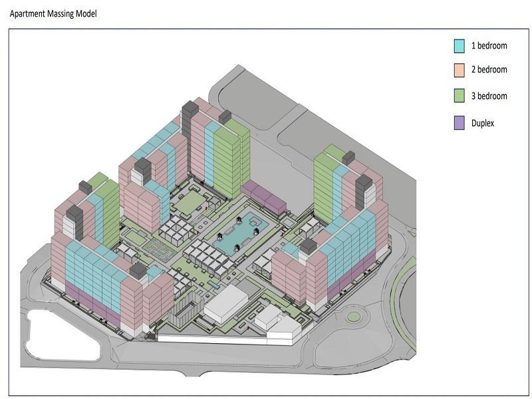Select the '2 bedroom' legend label
This screenshot has height=399, width=532.
tap(489, 70)
